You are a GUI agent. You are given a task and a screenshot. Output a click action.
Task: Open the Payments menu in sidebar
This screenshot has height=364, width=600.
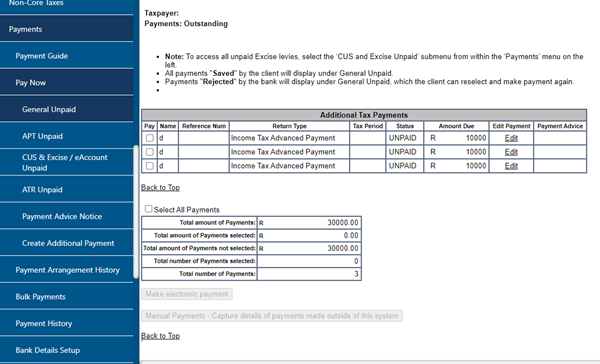[x=67, y=29]
